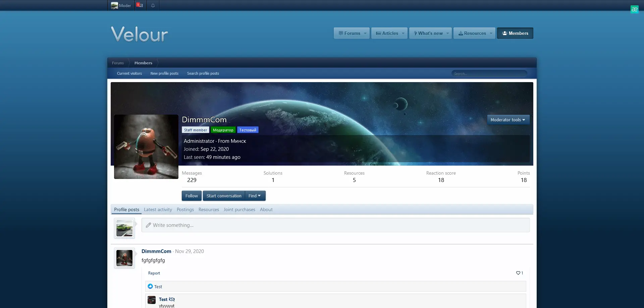Screen dimensions: 644x308
Task: Click the alerts bell icon
Action: (x=153, y=5)
